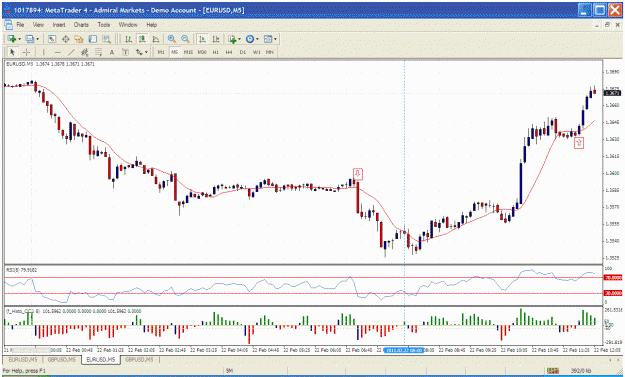This screenshot has width=625, height=377.
Task: Select the Crosshair tool
Action: point(26,52)
